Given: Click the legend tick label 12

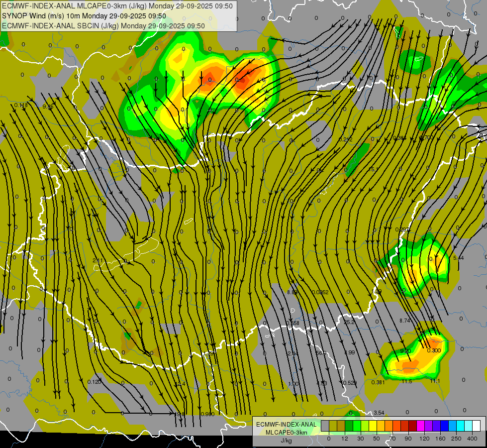Looking at the screenshot, I should pyautogui.click(x=345, y=439).
